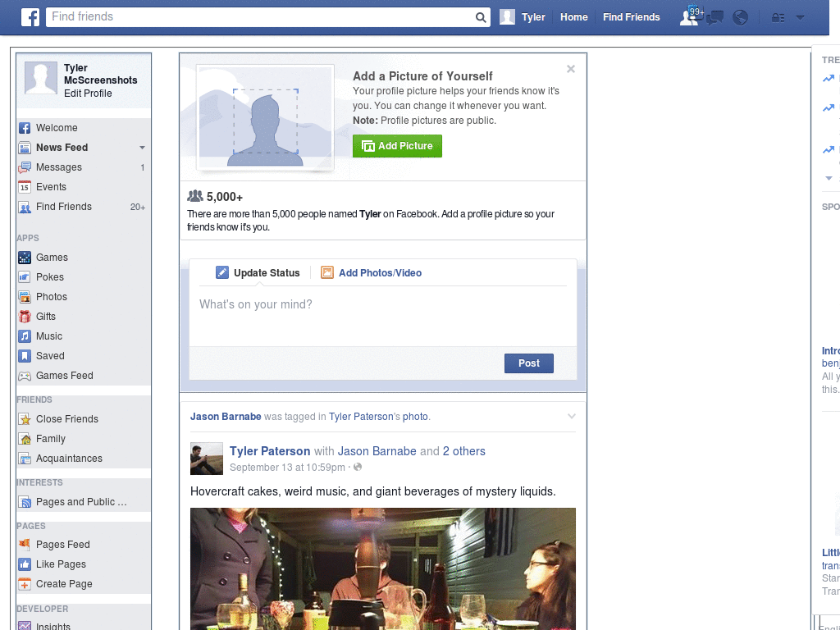Click the News Feed icon in sidebar
840x630 pixels.
25,148
